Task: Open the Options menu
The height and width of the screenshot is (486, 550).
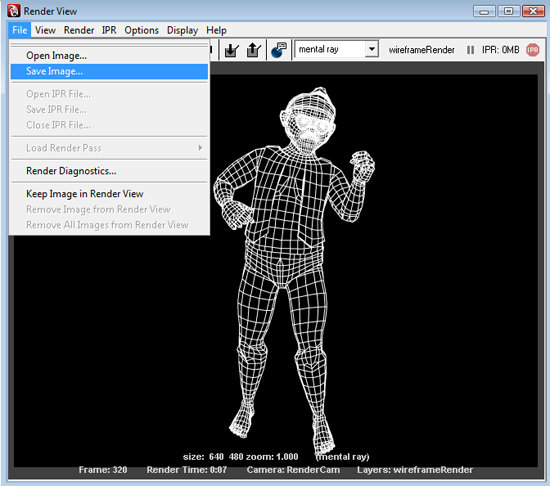Action: tap(142, 30)
